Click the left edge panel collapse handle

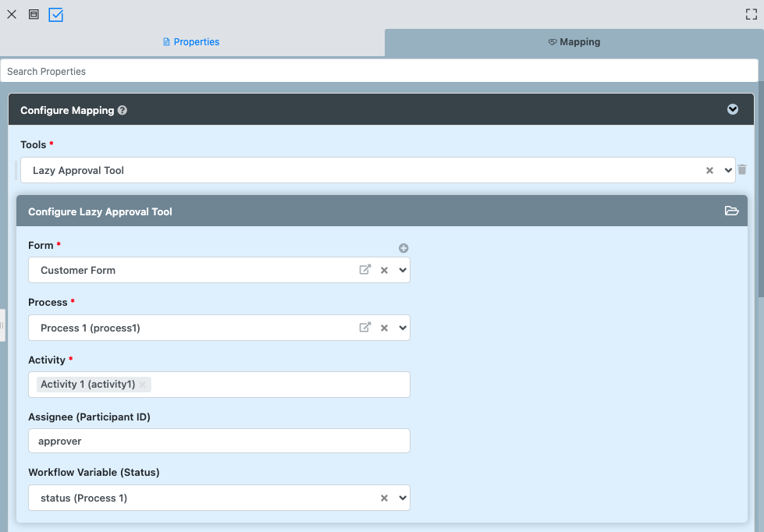tap(2, 325)
